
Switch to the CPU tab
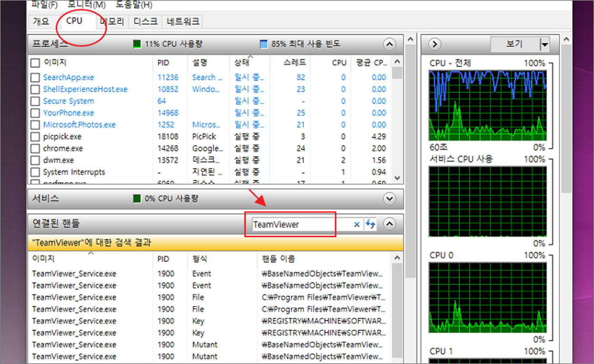74,21
